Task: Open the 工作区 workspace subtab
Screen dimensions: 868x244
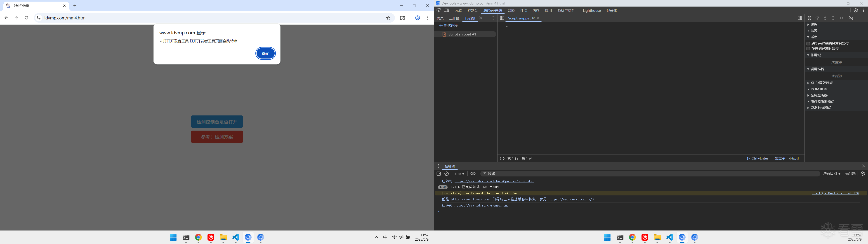Action: point(454,18)
